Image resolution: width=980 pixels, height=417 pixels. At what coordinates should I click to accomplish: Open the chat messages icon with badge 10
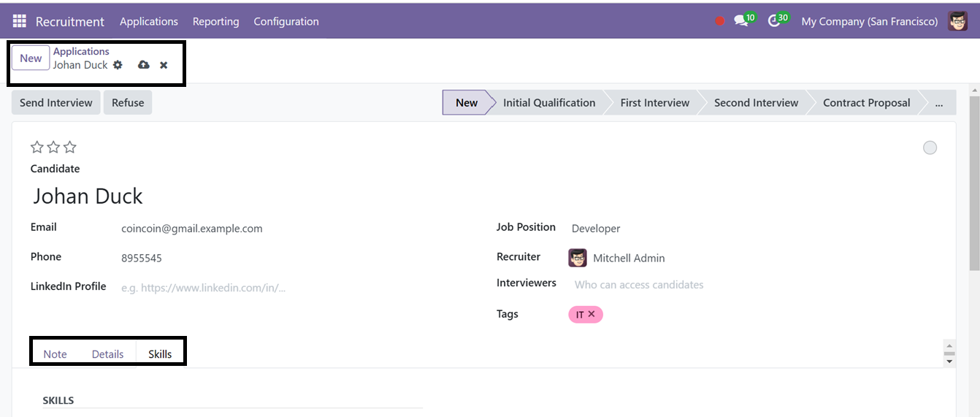(x=745, y=20)
